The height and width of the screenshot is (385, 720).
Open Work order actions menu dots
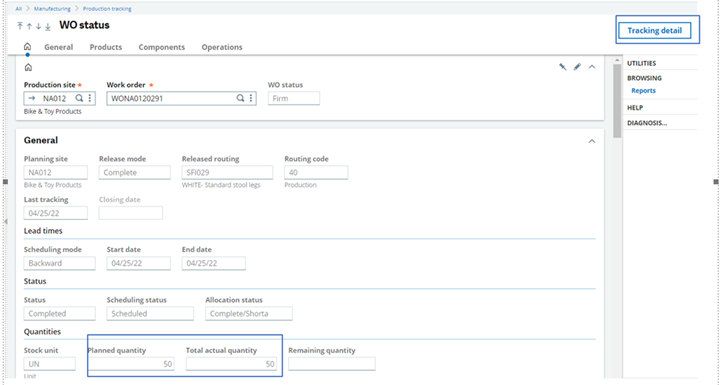251,98
